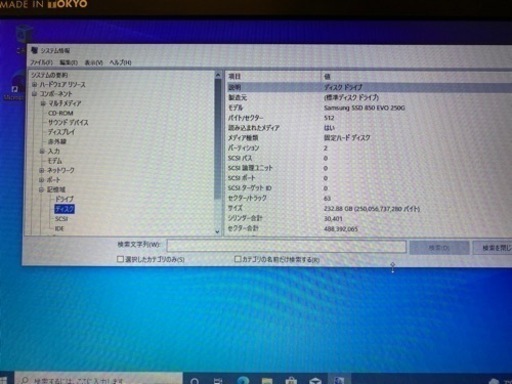Open File Explorer from the taskbar
Viewport: 512px width, 384px height.
coord(267,380)
